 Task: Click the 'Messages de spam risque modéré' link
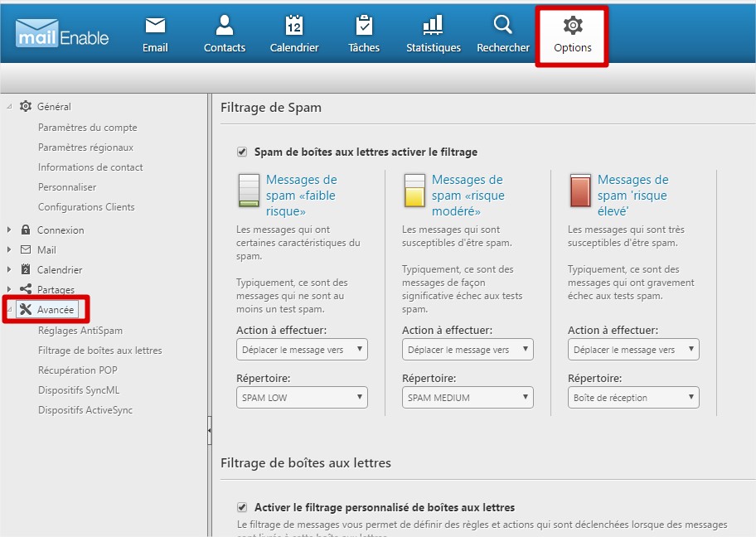(468, 196)
